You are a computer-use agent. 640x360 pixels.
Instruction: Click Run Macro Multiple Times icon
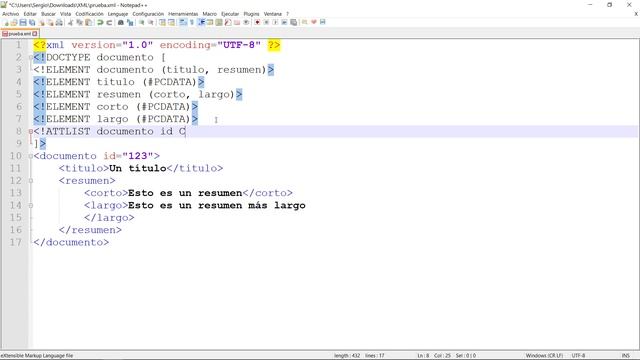[x=284, y=22]
